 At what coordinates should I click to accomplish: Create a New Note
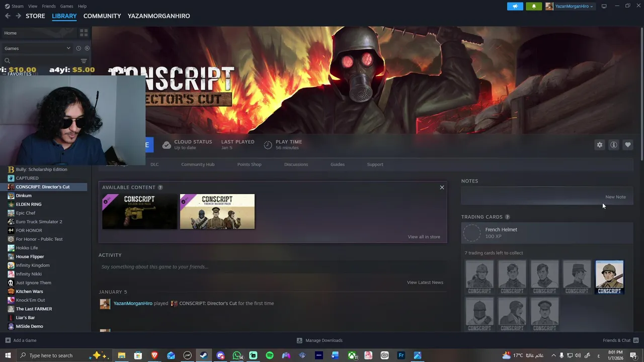click(615, 197)
